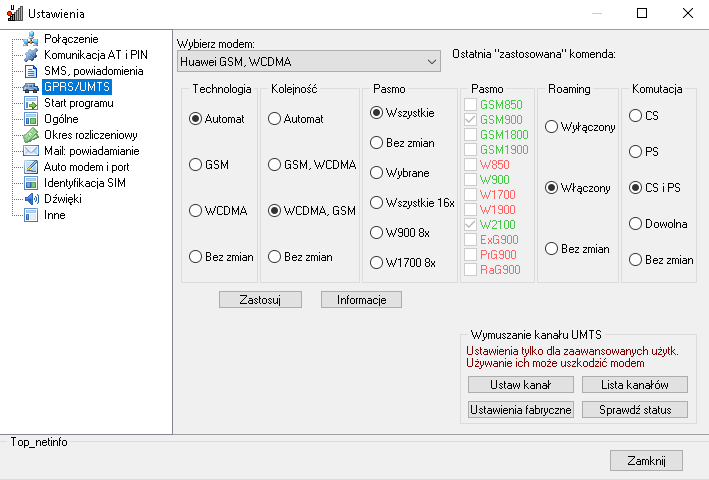Click the Komunikacja AT i PIN icon
This screenshot has width=709, height=480.
(x=31, y=55)
